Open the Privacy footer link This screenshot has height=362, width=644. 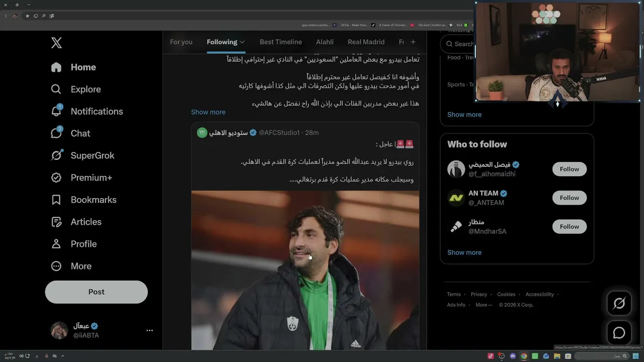coord(479,295)
